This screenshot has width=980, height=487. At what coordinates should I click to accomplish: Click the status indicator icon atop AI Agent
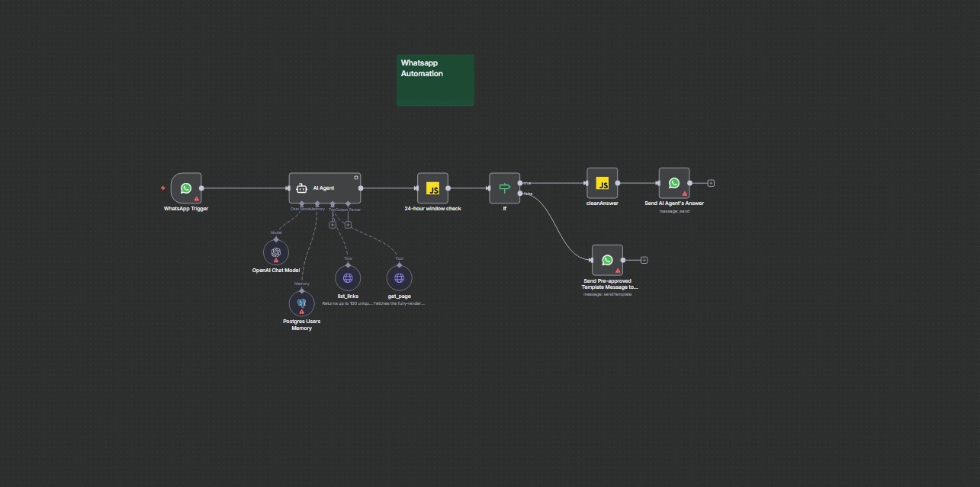[x=355, y=178]
